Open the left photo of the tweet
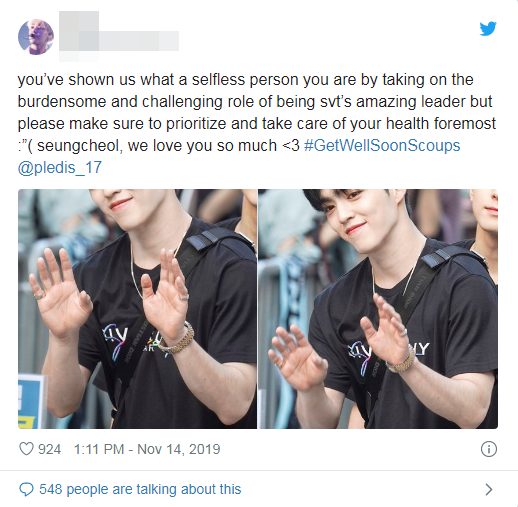Viewport: 518px width, 507px height. pyautogui.click(x=137, y=309)
